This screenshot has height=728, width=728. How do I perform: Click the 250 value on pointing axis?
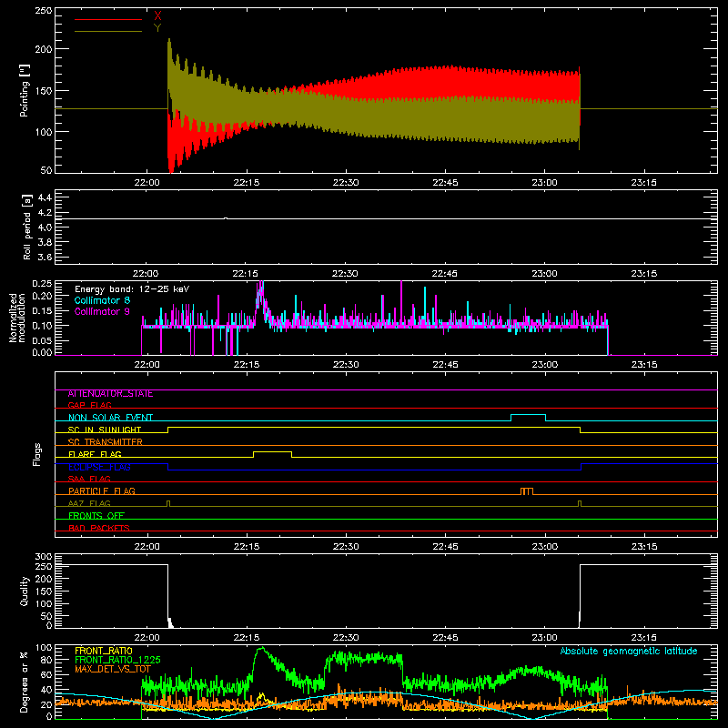coord(43,11)
